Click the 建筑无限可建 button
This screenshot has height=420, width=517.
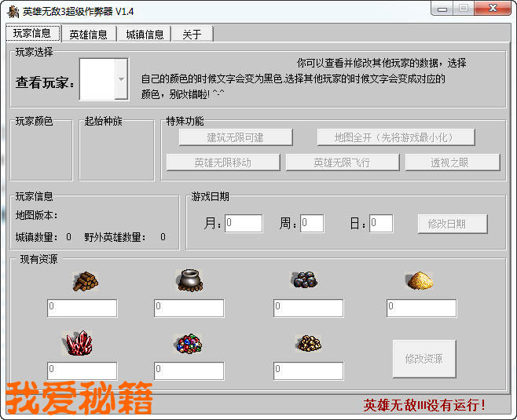[236, 137]
